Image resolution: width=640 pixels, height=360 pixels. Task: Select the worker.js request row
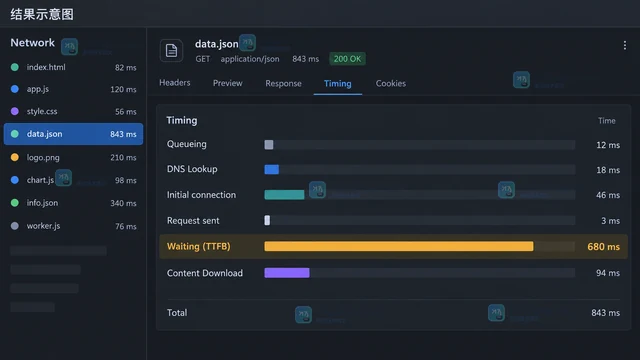tap(73, 226)
